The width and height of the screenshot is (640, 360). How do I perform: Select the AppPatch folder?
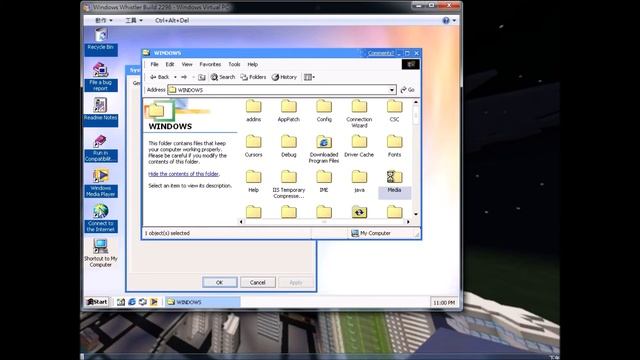click(x=289, y=111)
